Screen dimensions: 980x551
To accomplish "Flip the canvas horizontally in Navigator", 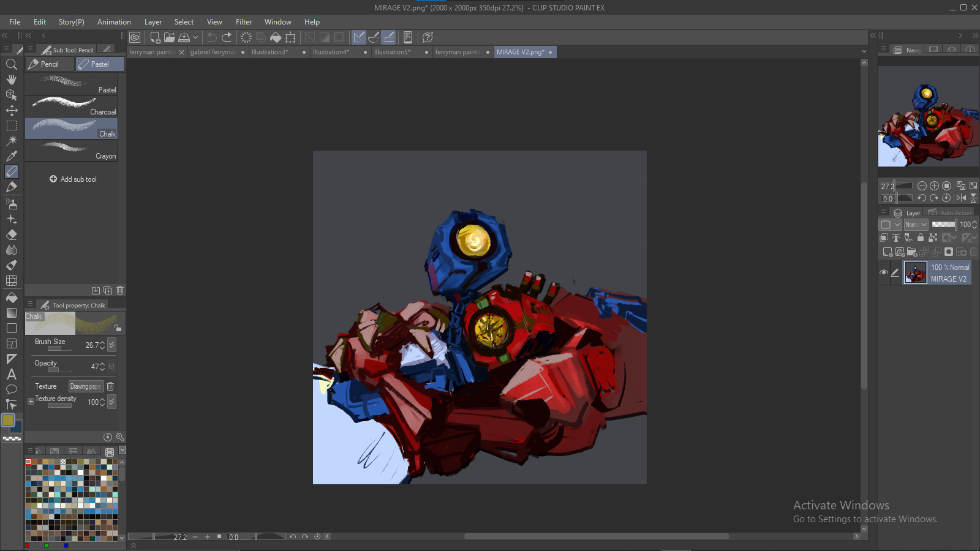I will point(960,198).
